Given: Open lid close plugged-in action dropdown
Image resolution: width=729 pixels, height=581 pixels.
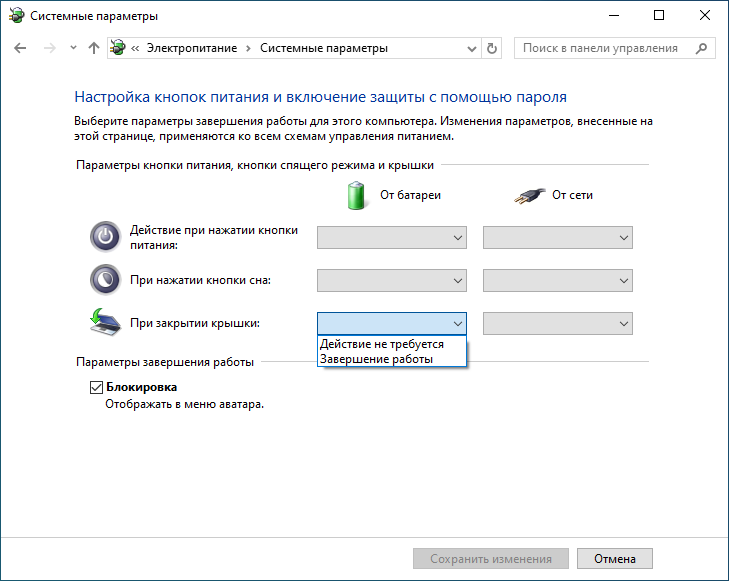Looking at the screenshot, I should [x=558, y=323].
